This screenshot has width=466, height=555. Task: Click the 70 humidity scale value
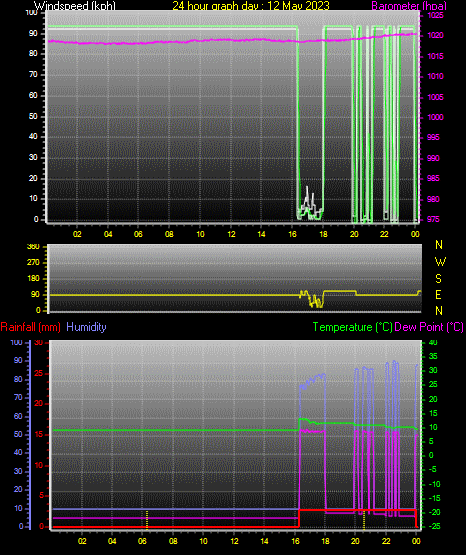click(x=18, y=397)
